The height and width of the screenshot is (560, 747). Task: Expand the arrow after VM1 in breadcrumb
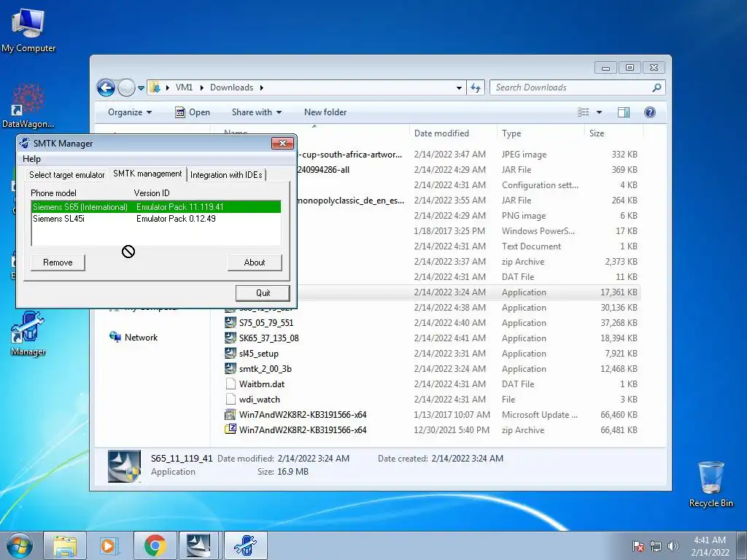pyautogui.click(x=201, y=87)
